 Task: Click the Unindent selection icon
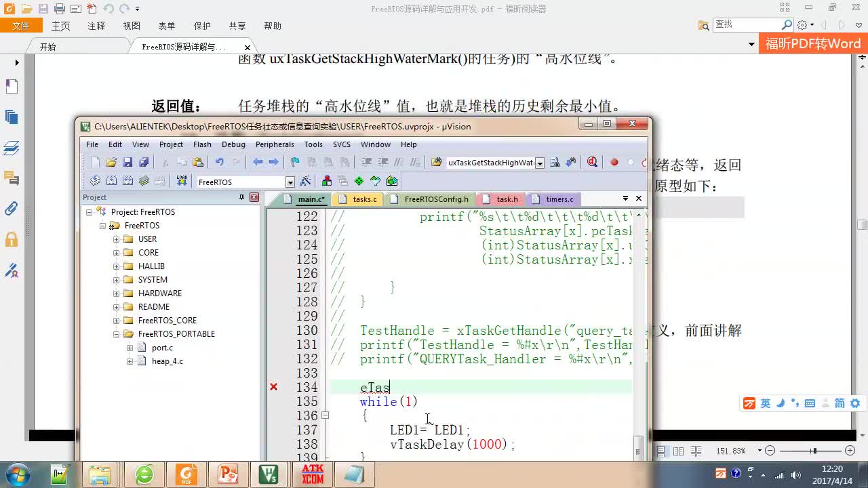click(382, 162)
